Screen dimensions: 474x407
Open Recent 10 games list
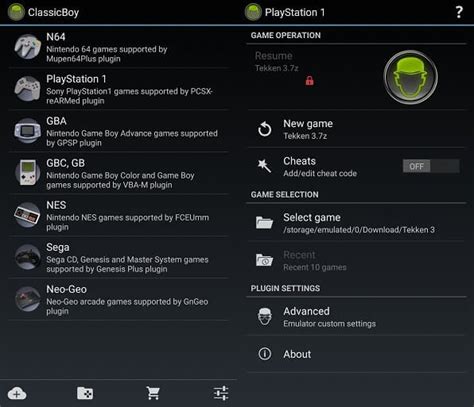click(356, 260)
